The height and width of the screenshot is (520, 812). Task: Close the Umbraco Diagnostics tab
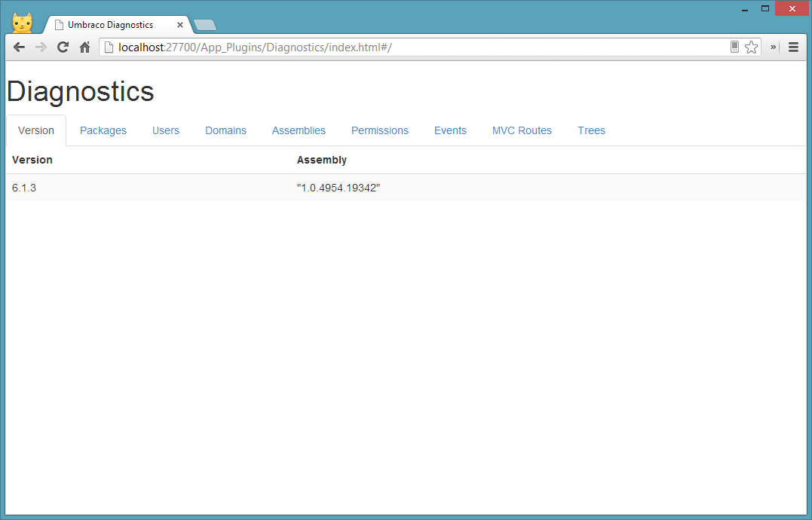tap(180, 25)
